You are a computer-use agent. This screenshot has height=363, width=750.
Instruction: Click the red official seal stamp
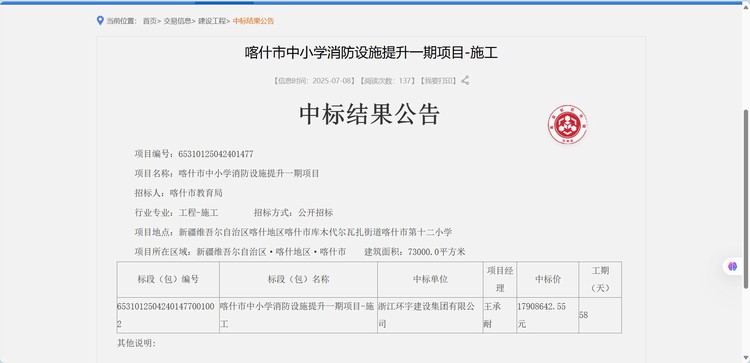pyautogui.click(x=567, y=125)
